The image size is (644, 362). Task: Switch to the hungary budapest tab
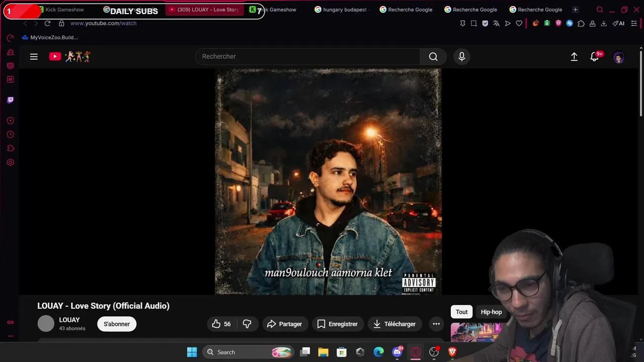click(341, 10)
